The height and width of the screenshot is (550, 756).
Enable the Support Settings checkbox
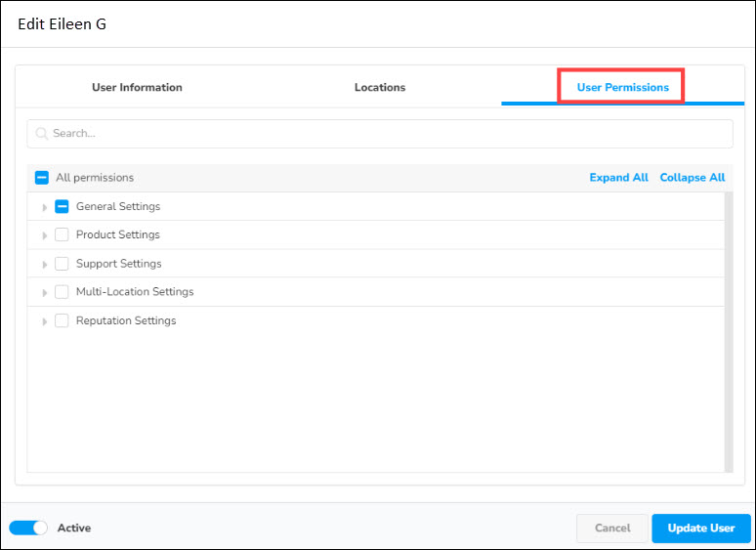62,264
